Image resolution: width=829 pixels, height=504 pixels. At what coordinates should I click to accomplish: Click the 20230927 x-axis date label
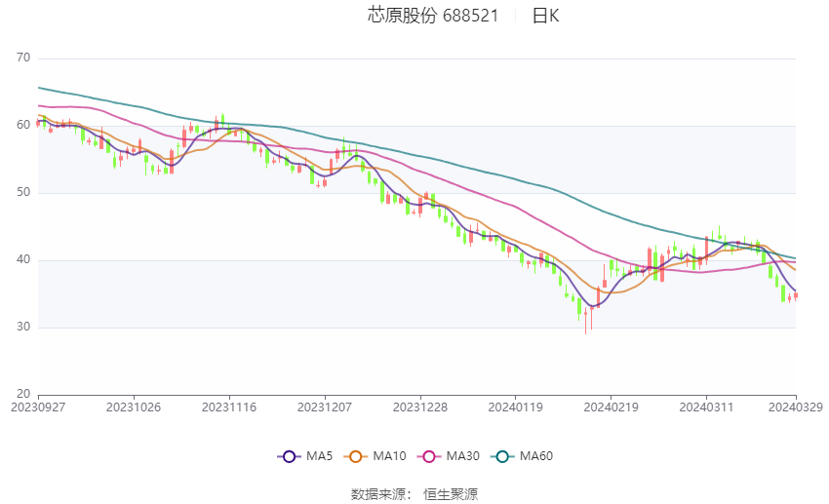pos(38,407)
